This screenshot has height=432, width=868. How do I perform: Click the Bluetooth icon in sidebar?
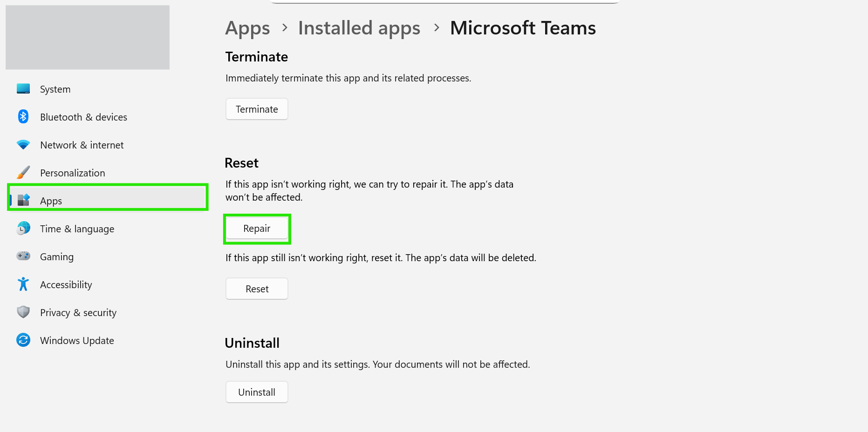[x=23, y=116]
